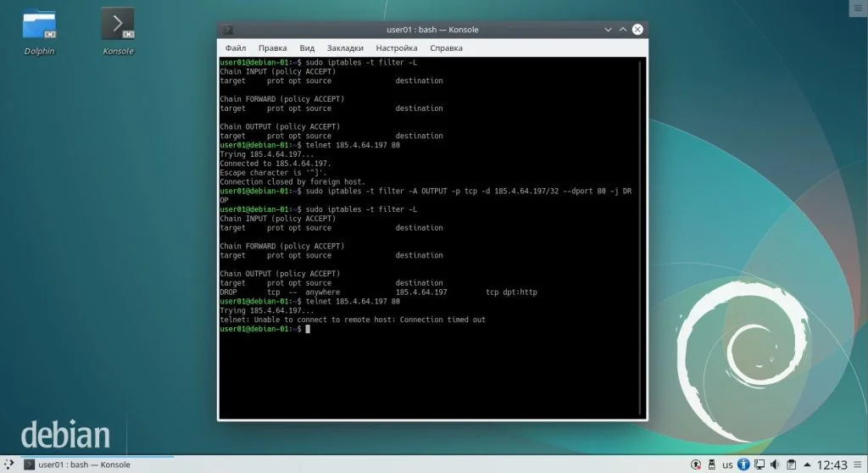Open the Закладки menu

[x=345, y=48]
